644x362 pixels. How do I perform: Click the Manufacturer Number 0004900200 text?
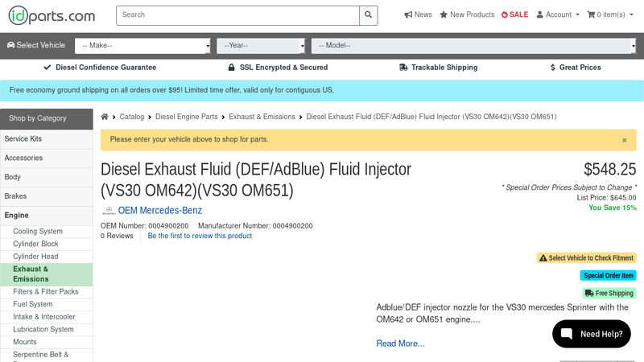[x=255, y=226]
